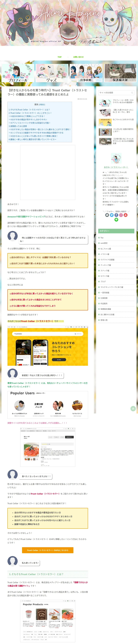This screenshot has width=138, height=644.
Task: Open the 女に嫌われる女編 category
Action: pos(116,315)
